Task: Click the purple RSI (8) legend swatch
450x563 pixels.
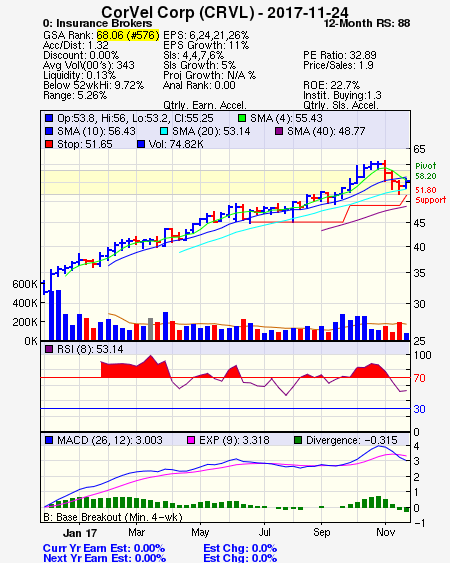Action: click(49, 349)
